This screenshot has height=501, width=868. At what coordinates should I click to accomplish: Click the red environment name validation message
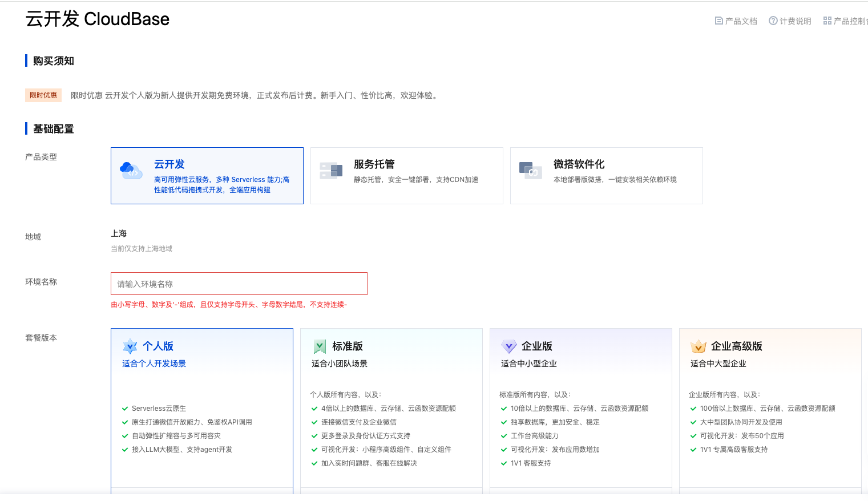(229, 305)
